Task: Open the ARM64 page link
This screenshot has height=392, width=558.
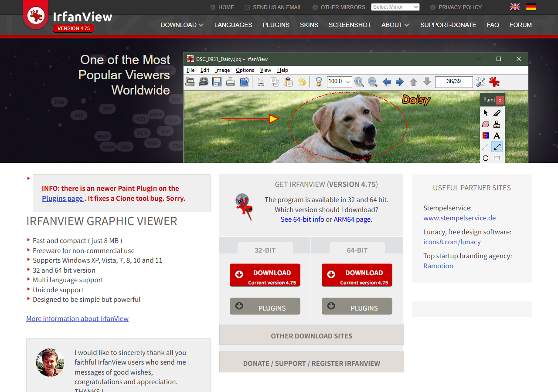Action: tap(353, 219)
